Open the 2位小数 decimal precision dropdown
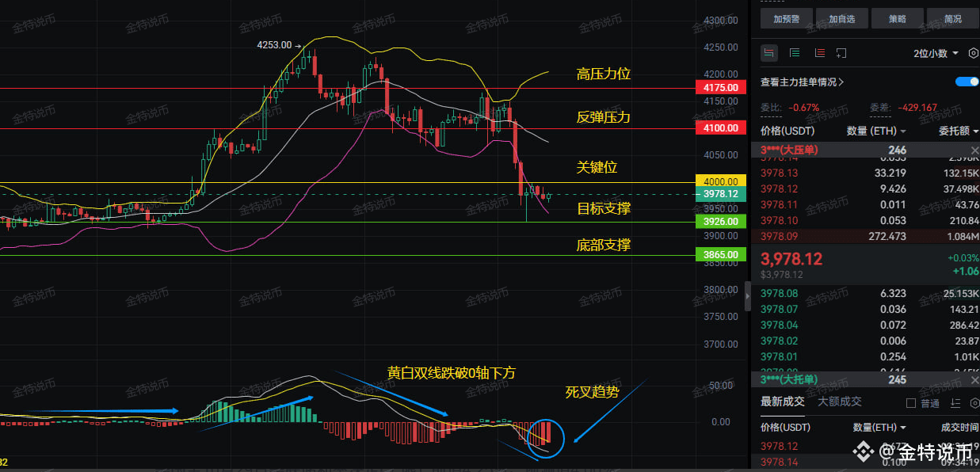980x472 pixels. (936, 53)
